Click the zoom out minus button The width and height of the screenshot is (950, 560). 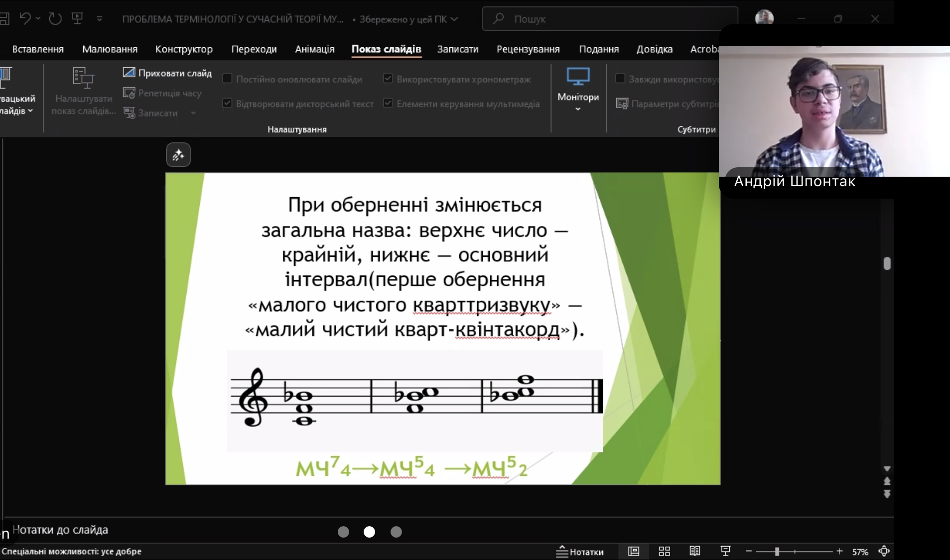click(748, 551)
